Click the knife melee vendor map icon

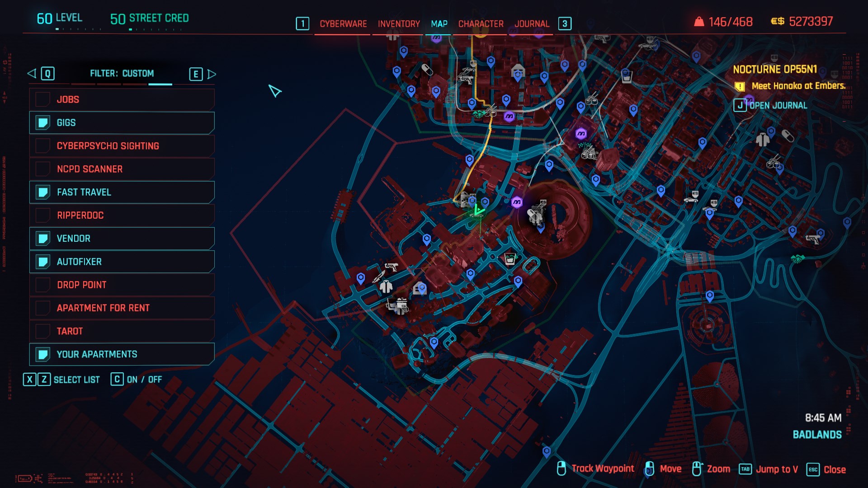pos(378,277)
